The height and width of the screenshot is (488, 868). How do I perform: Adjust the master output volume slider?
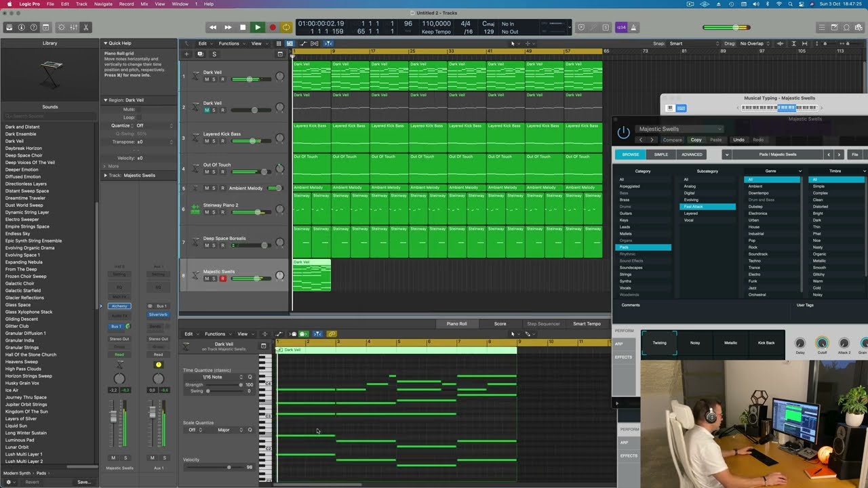(x=726, y=28)
